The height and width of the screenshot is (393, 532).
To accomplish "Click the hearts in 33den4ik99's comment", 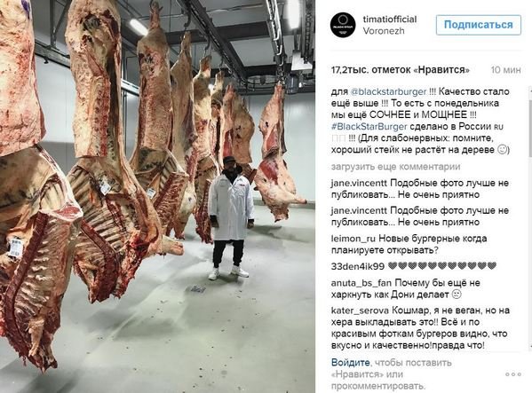I will [x=442, y=266].
